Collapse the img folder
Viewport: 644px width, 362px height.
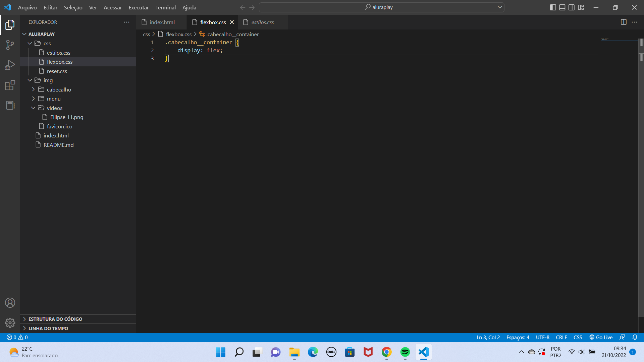pos(78,80)
